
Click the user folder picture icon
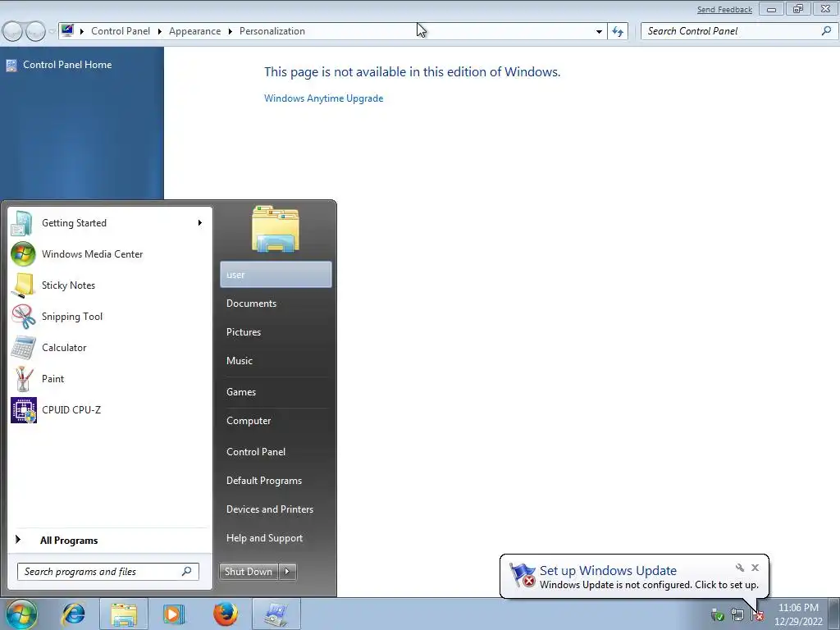pyautogui.click(x=276, y=228)
